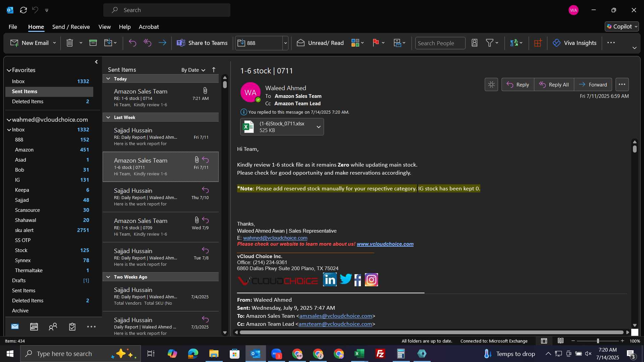The width and height of the screenshot is (644, 362).
Task: Click the Filter Email funnel icon
Action: [x=490, y=43]
